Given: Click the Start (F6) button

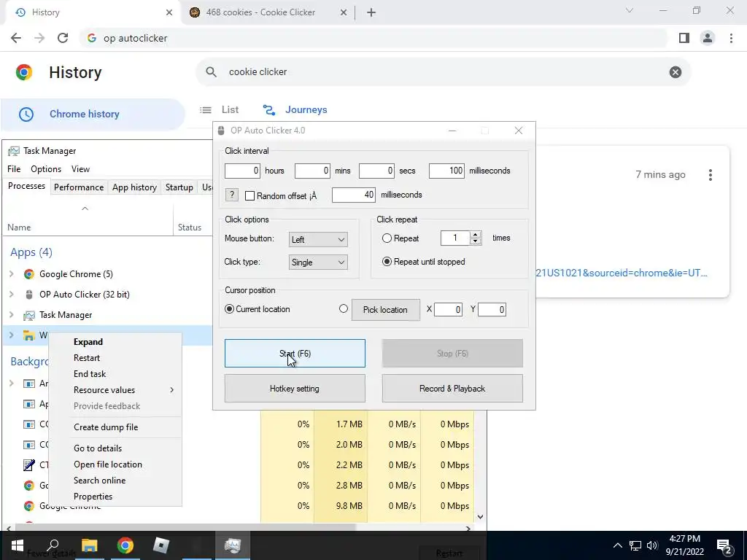Looking at the screenshot, I should (x=295, y=354).
